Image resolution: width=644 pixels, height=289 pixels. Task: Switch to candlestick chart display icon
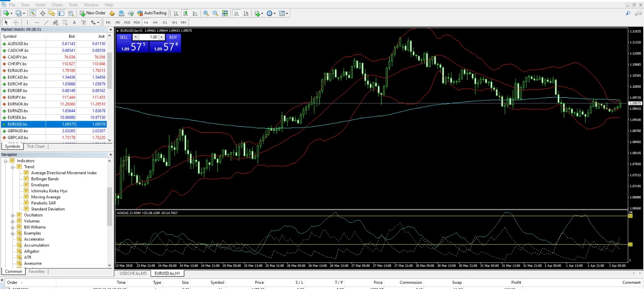pyautogui.click(x=185, y=13)
